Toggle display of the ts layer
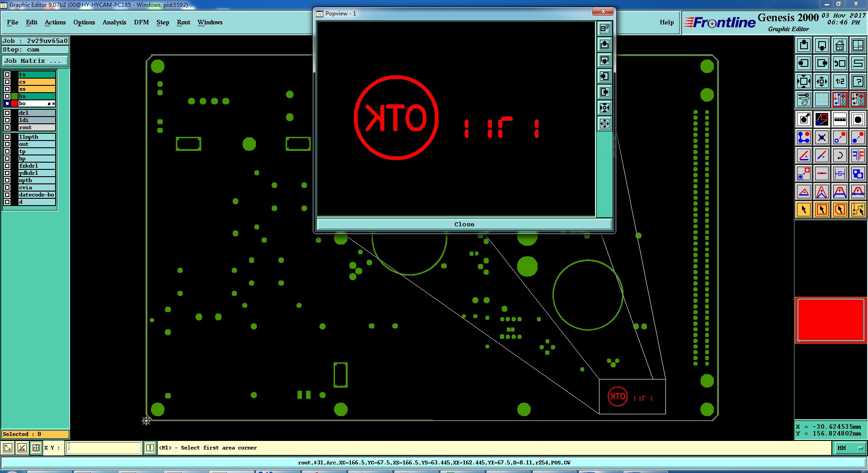The width and height of the screenshot is (868, 473). [7, 75]
